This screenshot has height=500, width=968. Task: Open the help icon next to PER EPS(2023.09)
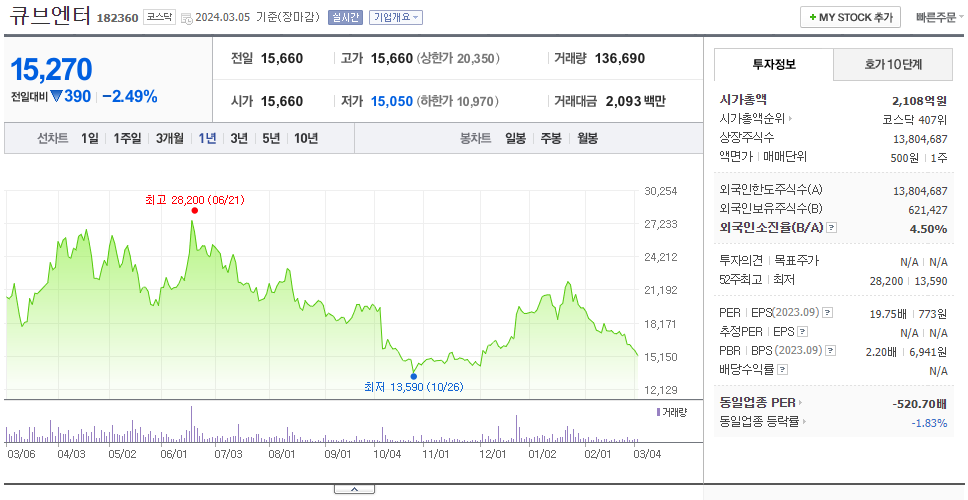(x=828, y=313)
